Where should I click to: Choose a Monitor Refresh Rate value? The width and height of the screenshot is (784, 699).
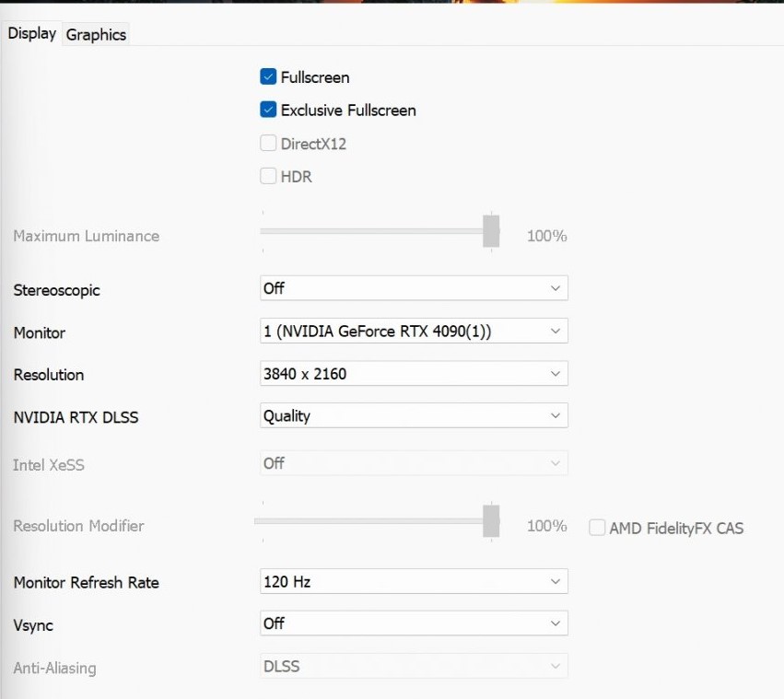(x=414, y=582)
